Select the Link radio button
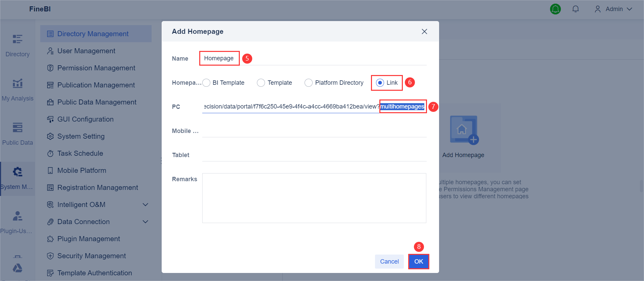644x281 pixels. 380,83
